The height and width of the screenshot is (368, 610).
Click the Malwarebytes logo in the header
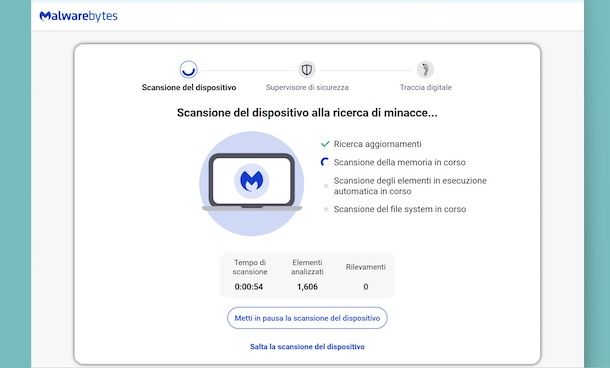[x=78, y=16]
